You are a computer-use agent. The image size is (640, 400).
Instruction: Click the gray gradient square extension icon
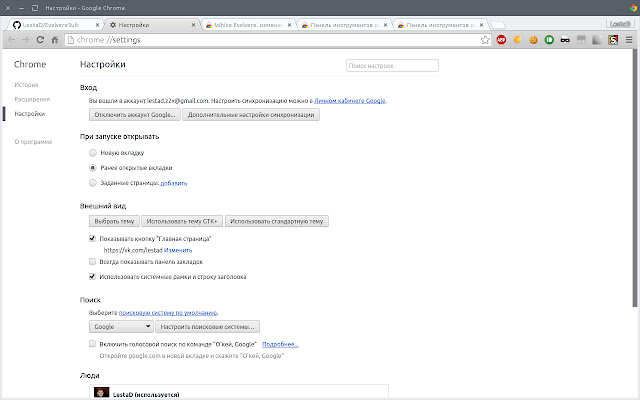point(597,40)
